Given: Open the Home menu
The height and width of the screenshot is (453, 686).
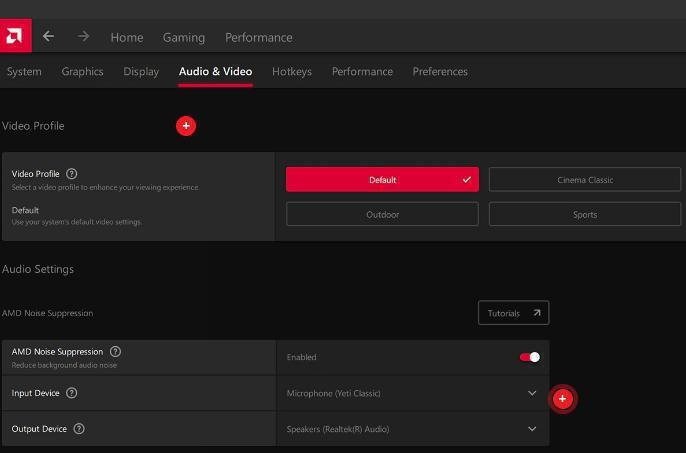Looking at the screenshot, I should point(127,38).
